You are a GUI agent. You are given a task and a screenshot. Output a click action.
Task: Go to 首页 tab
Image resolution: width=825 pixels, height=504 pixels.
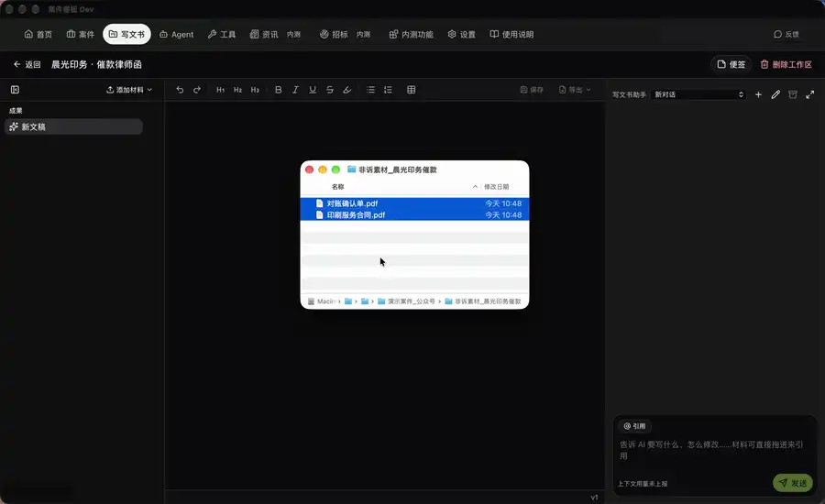(38, 34)
